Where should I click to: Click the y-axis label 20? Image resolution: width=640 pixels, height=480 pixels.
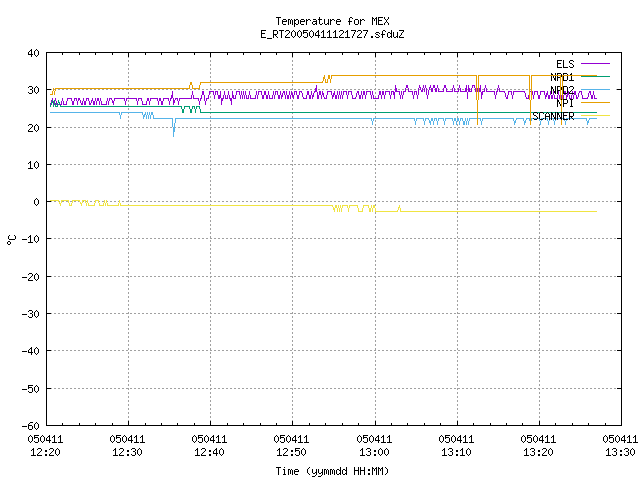tap(33, 128)
